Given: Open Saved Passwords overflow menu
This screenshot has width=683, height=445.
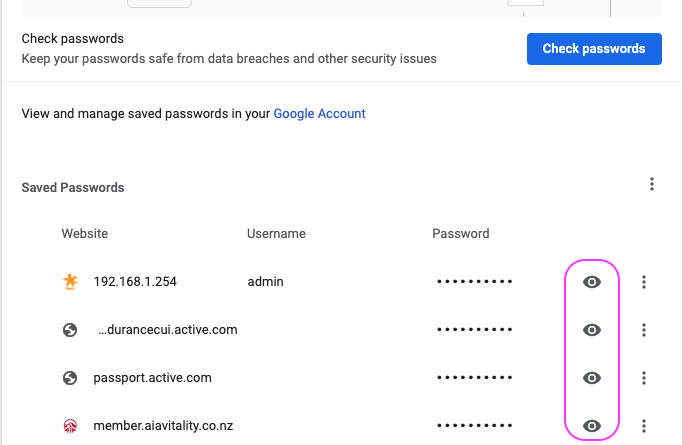Looking at the screenshot, I should [652, 184].
